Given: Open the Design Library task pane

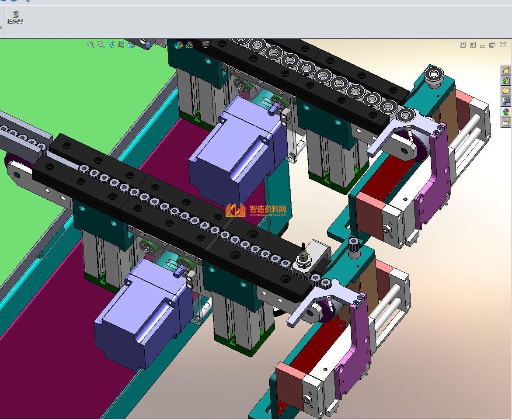Looking at the screenshot, I should click(506, 80).
